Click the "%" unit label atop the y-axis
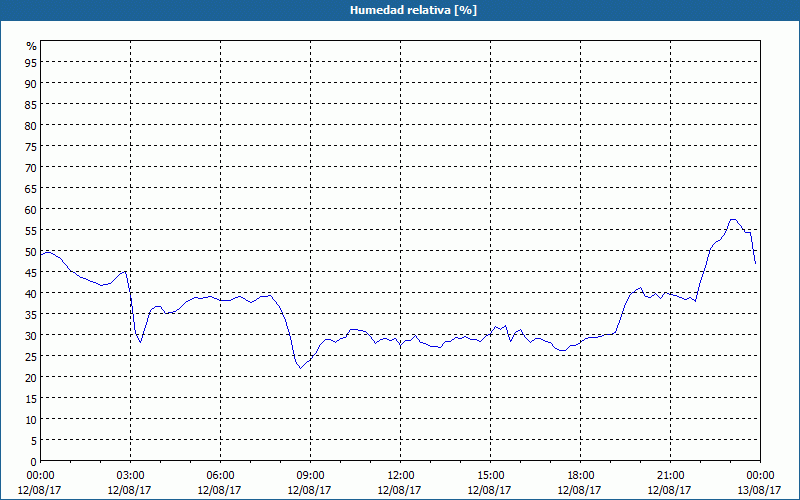This screenshot has height=500, width=800. pyautogui.click(x=32, y=46)
